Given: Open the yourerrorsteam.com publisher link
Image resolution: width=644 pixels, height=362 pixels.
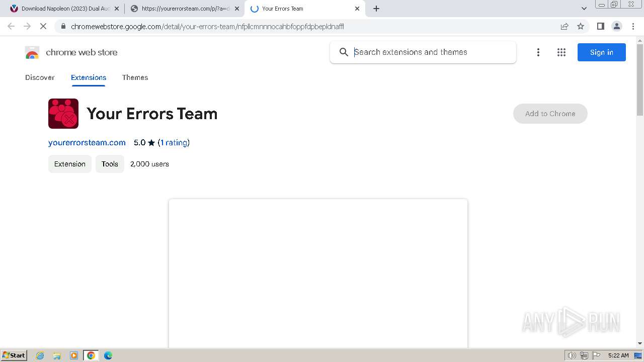Looking at the screenshot, I should click(87, 143).
